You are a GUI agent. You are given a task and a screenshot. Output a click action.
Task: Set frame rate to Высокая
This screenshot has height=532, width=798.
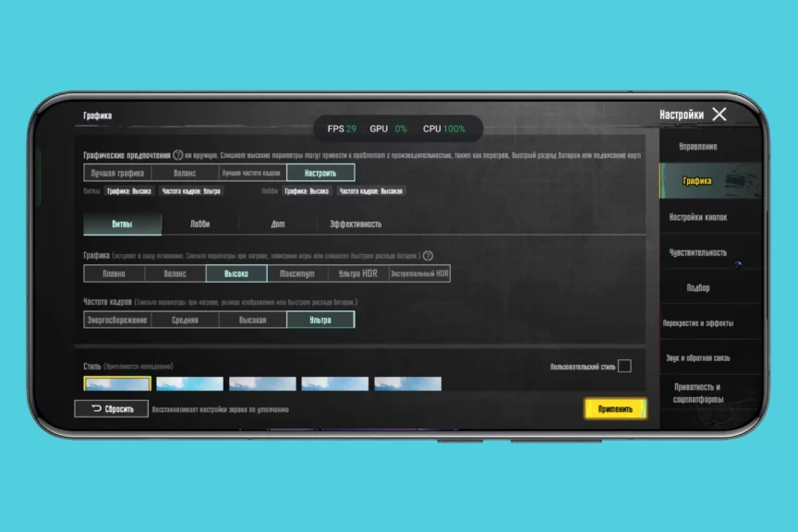click(252, 320)
